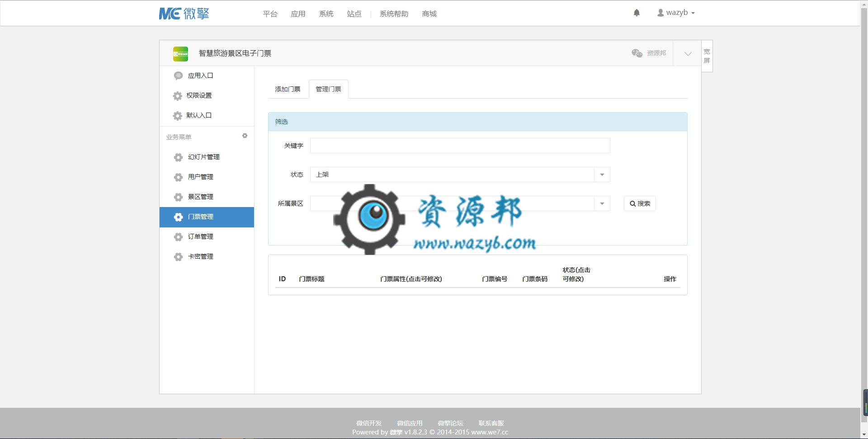
Task: Click the 门票条码 column header
Action: pos(535,279)
